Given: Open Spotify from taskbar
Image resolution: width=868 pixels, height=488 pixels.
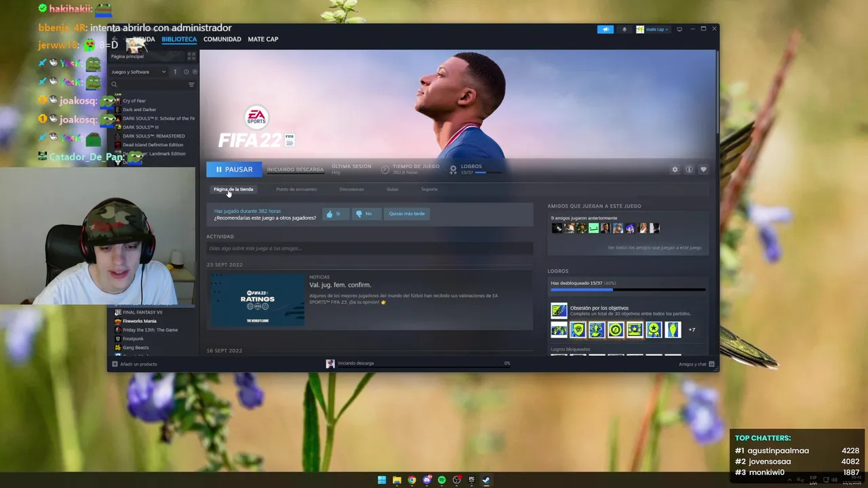Looking at the screenshot, I should pyautogui.click(x=441, y=480).
